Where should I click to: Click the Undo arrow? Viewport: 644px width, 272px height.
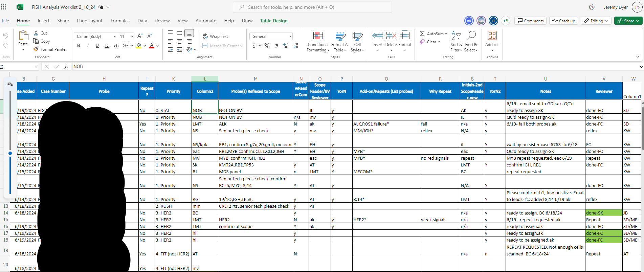6,36
